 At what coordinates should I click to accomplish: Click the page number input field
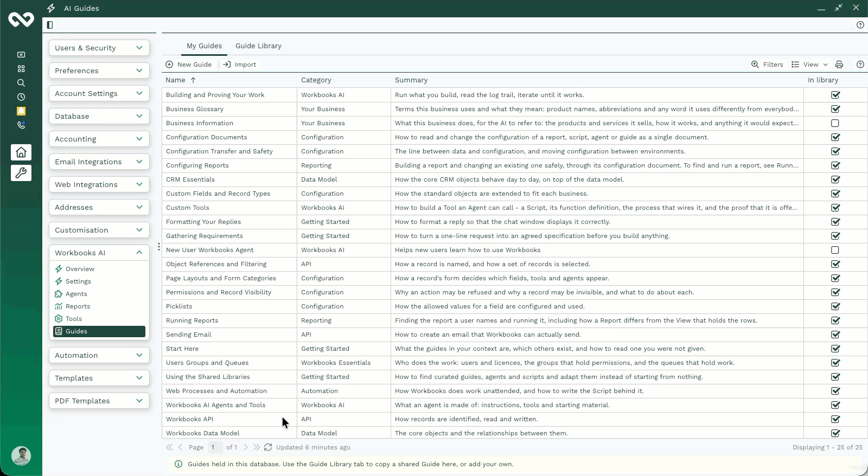click(215, 447)
